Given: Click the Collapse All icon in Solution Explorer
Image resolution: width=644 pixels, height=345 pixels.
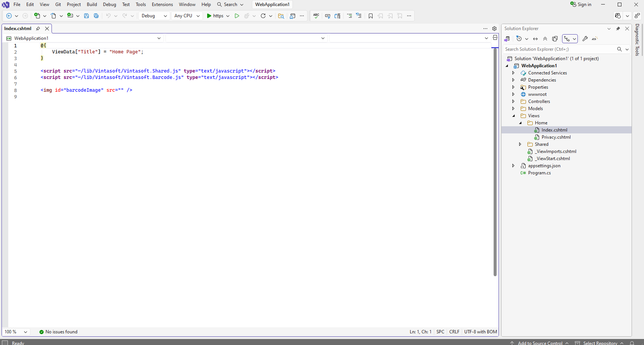Looking at the screenshot, I should [x=545, y=39].
